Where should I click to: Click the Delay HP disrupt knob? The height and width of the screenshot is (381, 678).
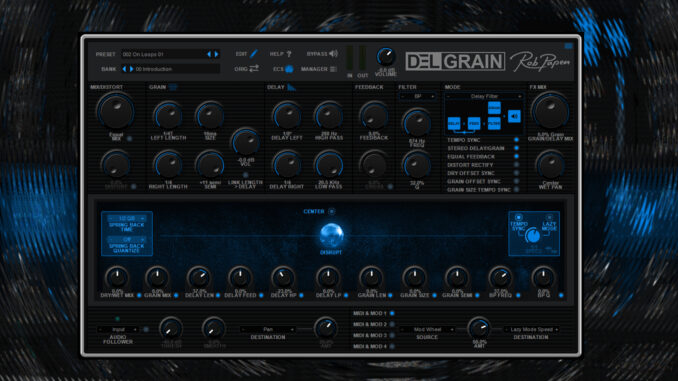(283, 278)
